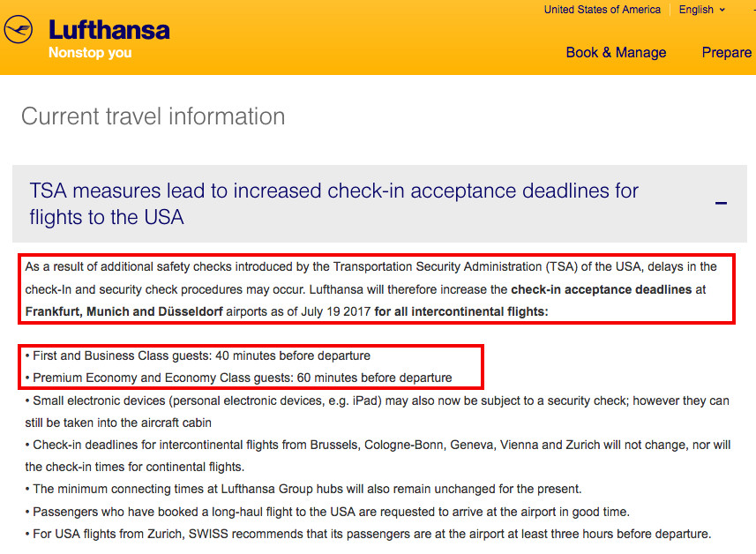756x554 pixels.
Task: Click the Lufthansa wordmark in header
Action: tap(109, 30)
